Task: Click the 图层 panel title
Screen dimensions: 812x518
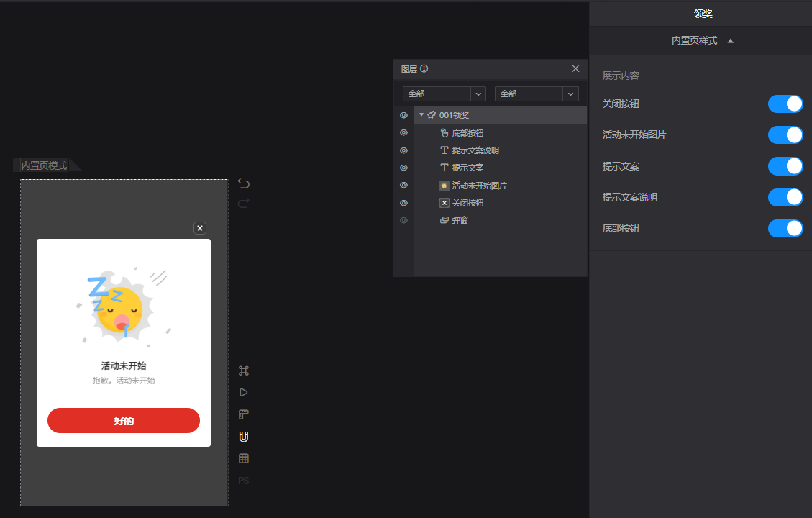Action: (409, 69)
